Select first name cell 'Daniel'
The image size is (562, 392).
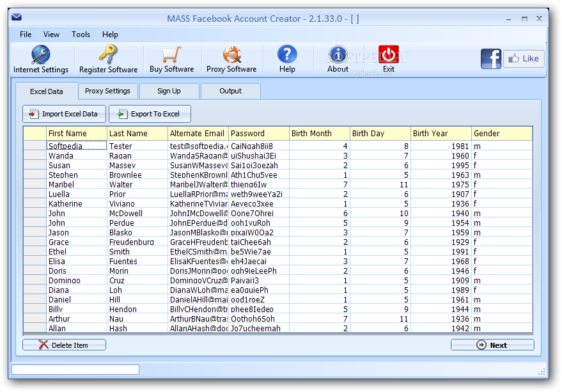pyautogui.click(x=76, y=299)
